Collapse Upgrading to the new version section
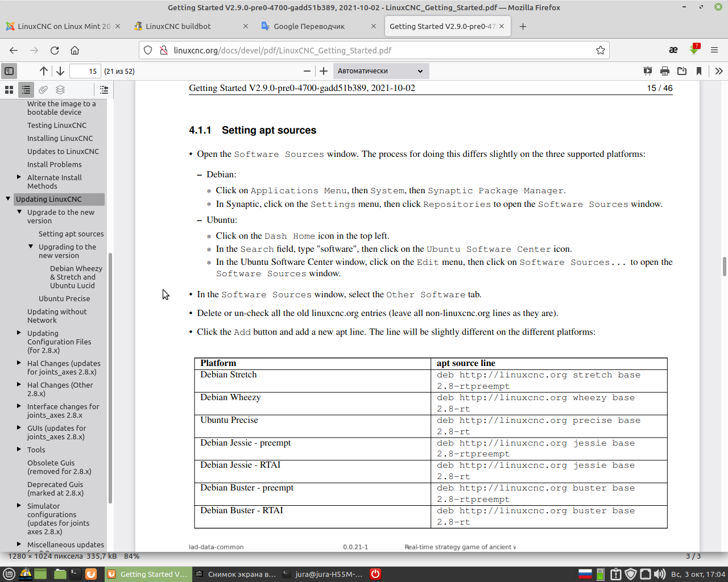This screenshot has width=728, height=582. tap(31, 247)
